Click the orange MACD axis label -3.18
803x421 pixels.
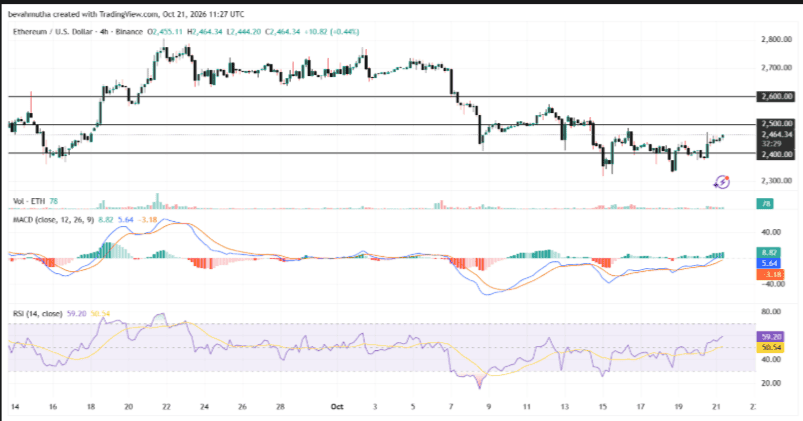tap(770, 275)
